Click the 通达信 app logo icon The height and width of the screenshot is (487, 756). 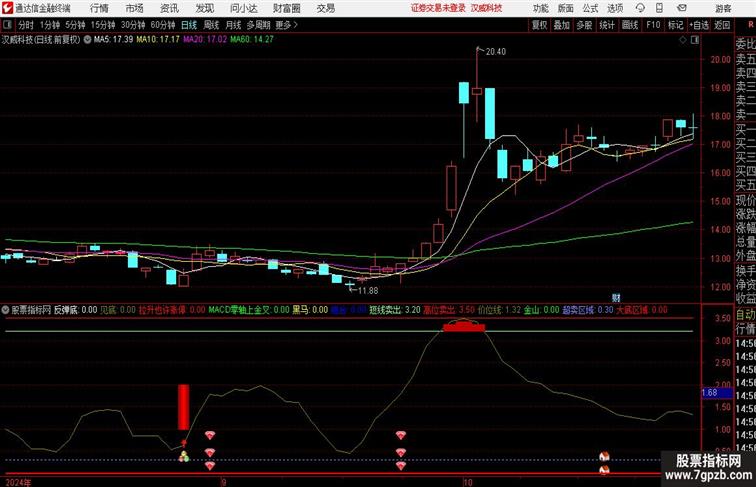pyautogui.click(x=7, y=8)
